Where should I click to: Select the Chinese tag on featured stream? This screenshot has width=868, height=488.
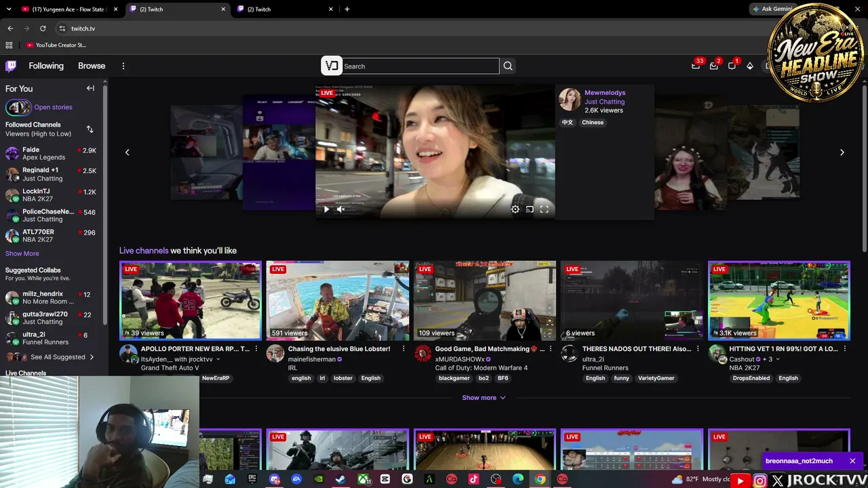pos(593,123)
